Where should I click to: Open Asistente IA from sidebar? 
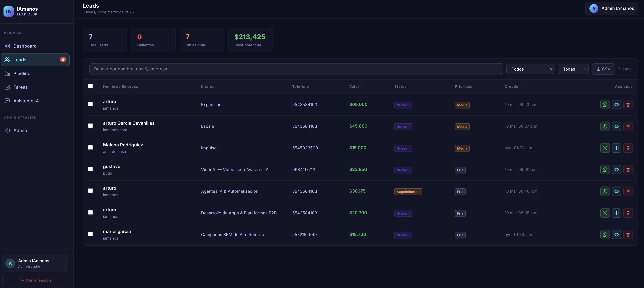pos(26,101)
